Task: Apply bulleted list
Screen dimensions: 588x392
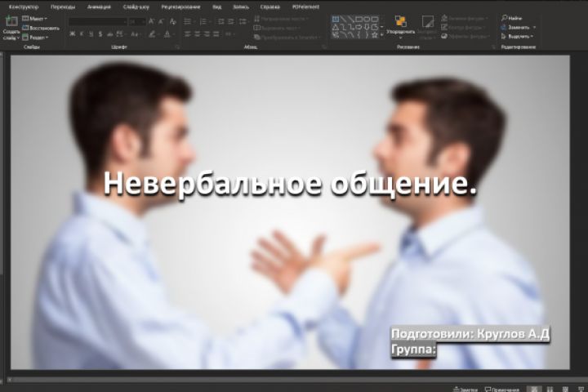Action: (188, 22)
